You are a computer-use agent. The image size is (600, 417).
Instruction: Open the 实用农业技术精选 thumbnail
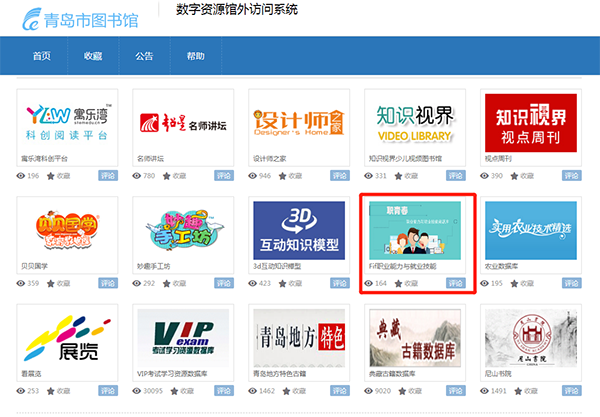coord(531,230)
